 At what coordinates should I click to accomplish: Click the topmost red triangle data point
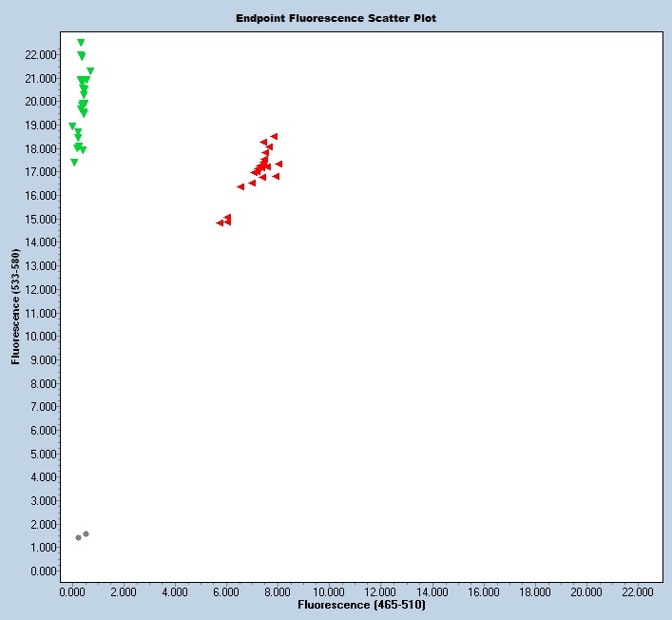pos(274,137)
